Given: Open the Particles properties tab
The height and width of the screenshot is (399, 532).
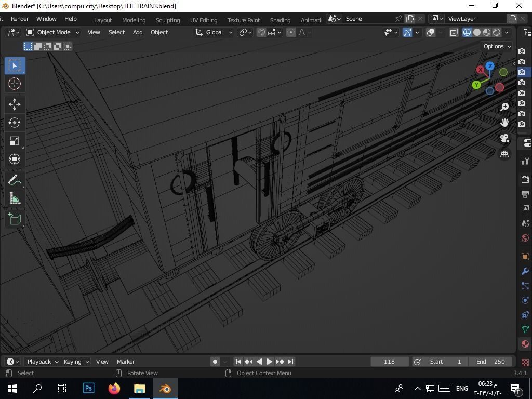Looking at the screenshot, I should coord(525,286).
